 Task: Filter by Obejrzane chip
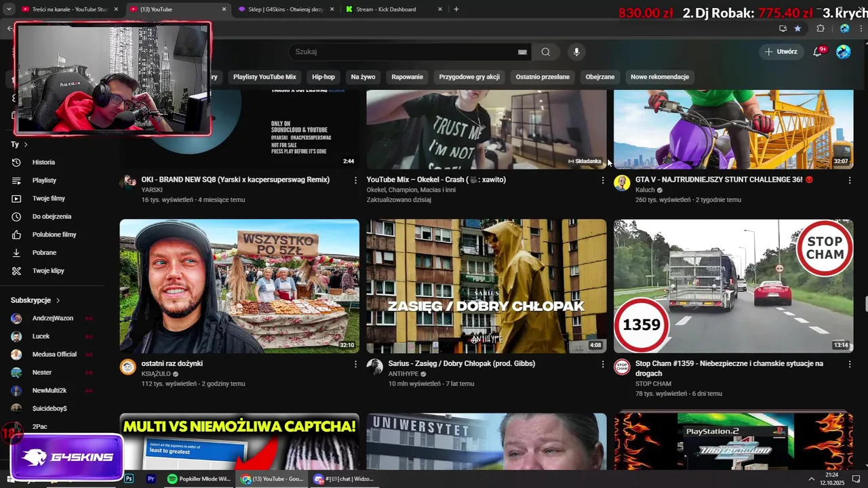tap(600, 77)
